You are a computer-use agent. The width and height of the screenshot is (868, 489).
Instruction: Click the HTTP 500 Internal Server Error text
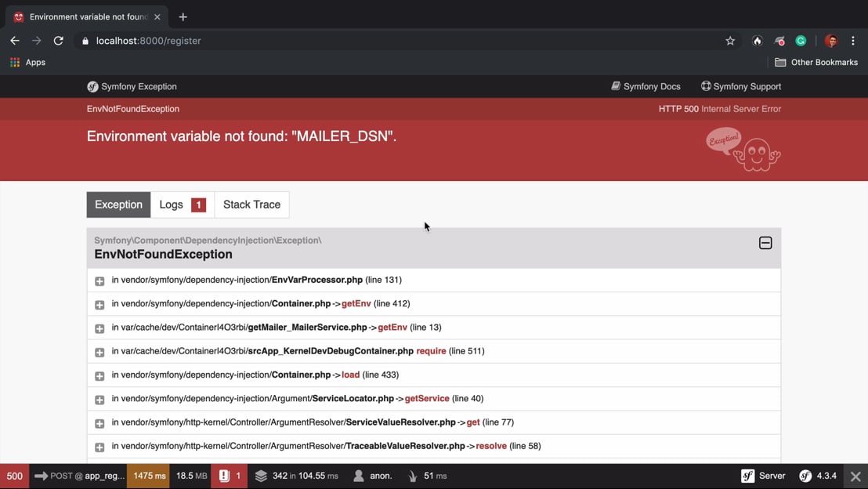tap(720, 109)
